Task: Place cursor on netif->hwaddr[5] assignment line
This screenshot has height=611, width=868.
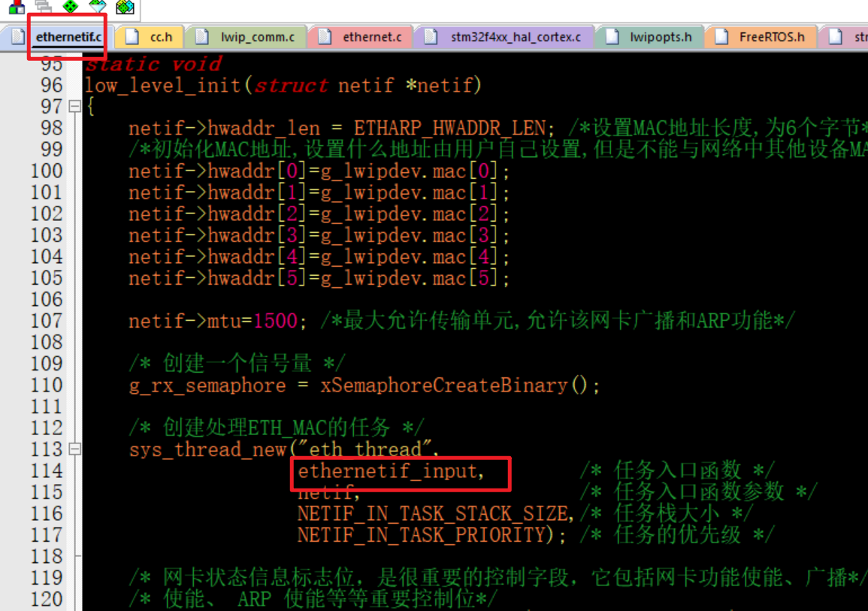Action: (x=319, y=278)
